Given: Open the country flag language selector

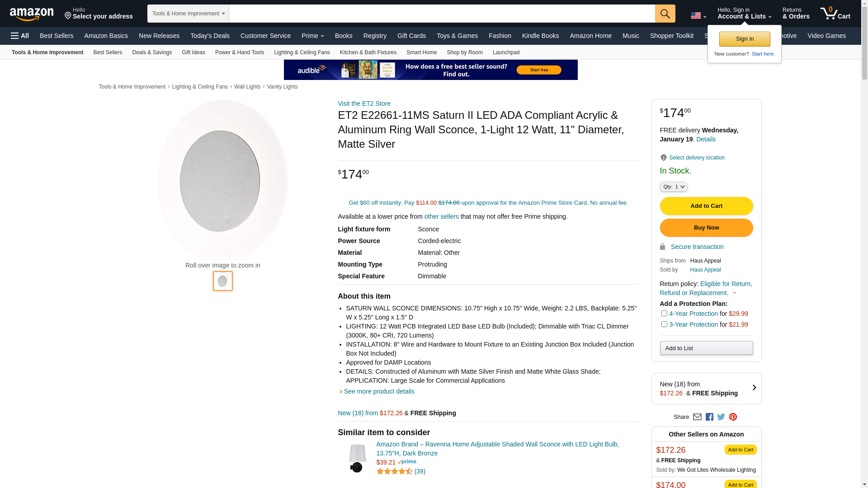Looking at the screenshot, I should (698, 16).
